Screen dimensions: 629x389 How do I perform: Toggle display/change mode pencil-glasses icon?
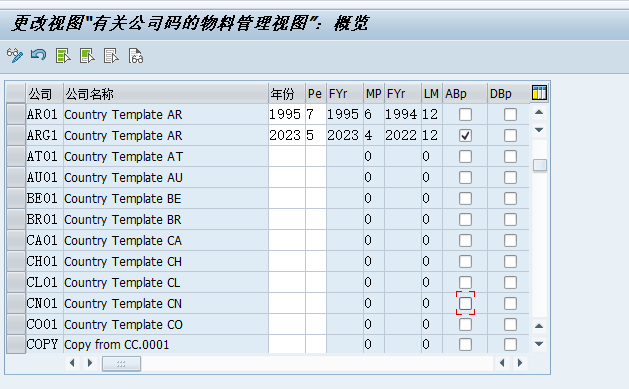click(x=15, y=56)
